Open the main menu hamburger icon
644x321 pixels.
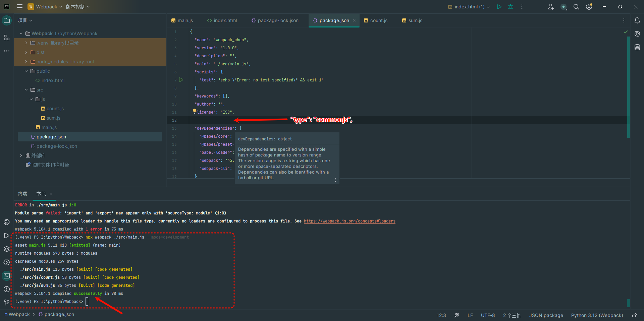(20, 7)
